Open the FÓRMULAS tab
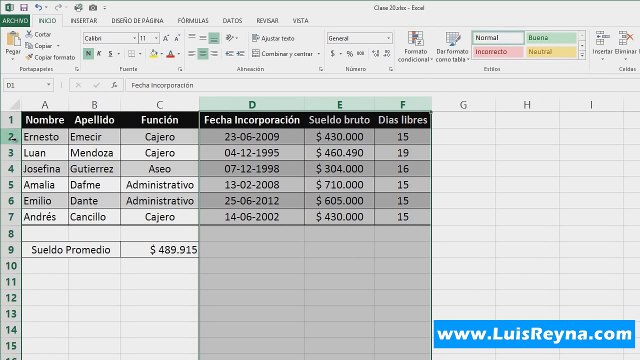The width and height of the screenshot is (640, 360). (193, 20)
